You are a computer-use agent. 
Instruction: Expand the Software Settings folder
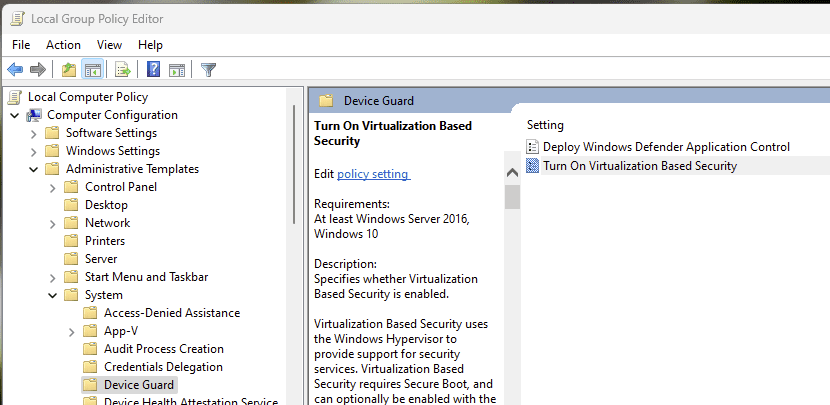(33, 133)
